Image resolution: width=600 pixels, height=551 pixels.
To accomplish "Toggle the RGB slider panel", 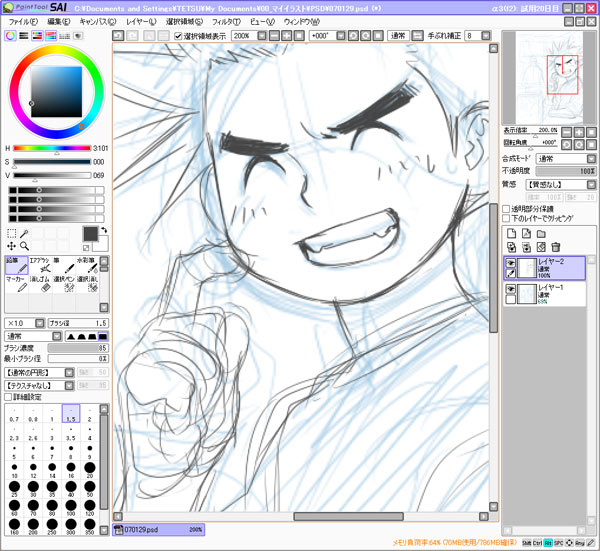I will (24, 36).
